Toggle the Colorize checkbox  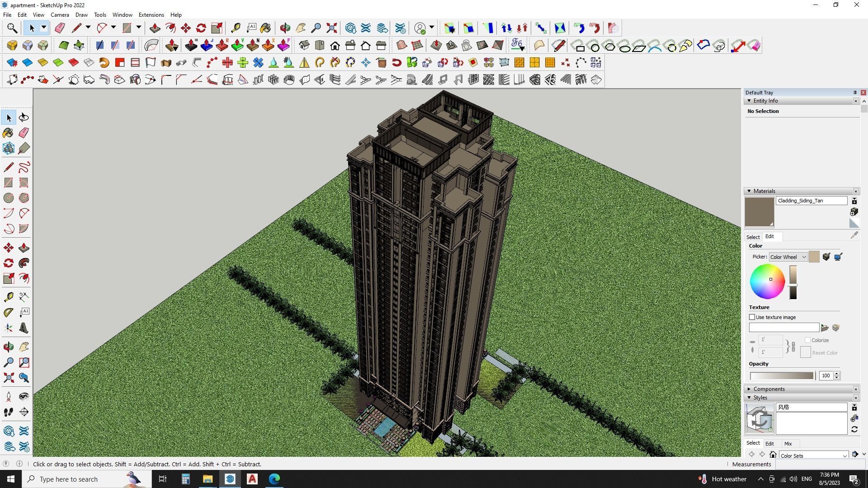tap(807, 340)
